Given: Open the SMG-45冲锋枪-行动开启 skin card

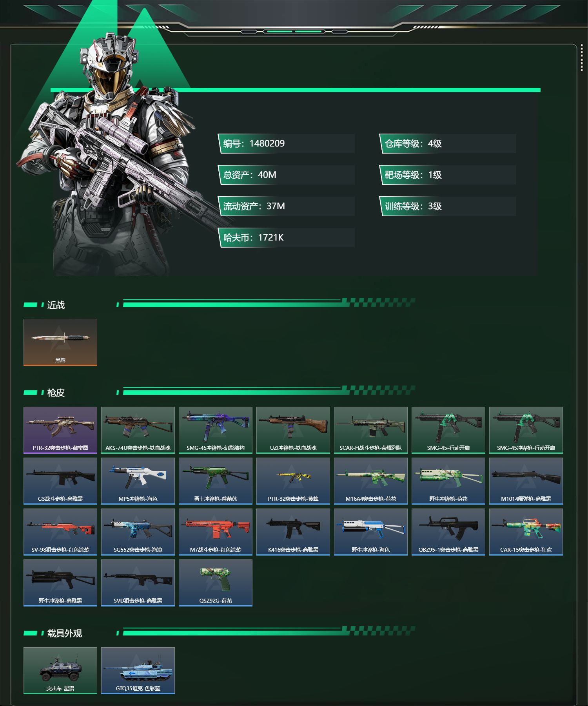Looking at the screenshot, I should point(526,430).
